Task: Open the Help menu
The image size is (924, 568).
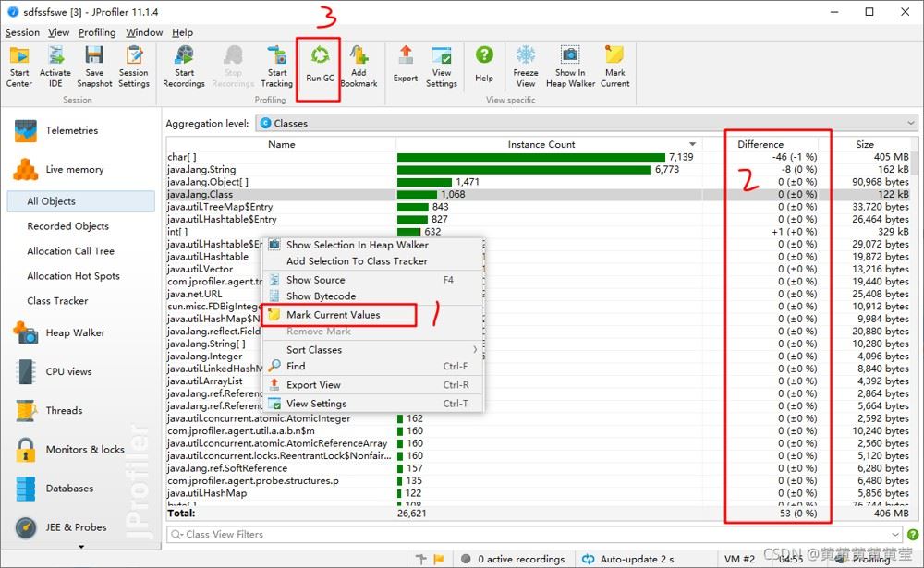Action: (x=182, y=32)
